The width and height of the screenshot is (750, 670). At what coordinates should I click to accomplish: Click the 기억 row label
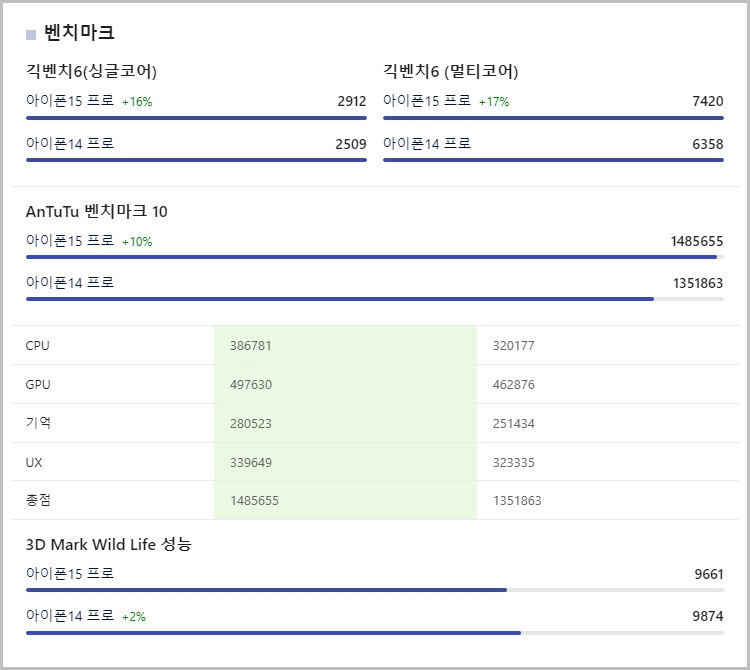[x=38, y=423]
